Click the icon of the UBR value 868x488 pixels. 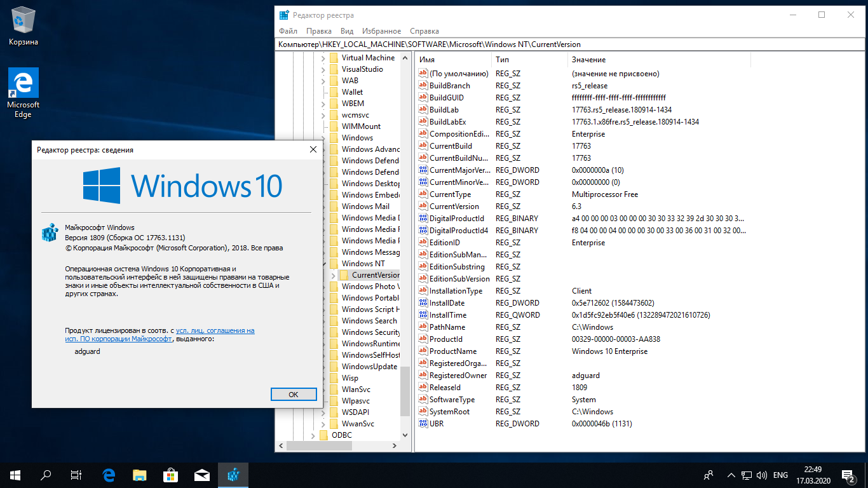423,424
